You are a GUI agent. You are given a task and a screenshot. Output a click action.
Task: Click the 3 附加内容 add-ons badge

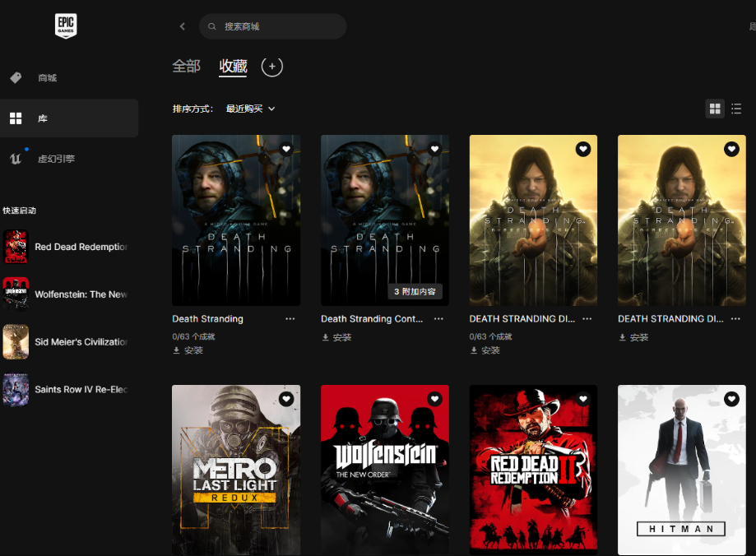point(415,292)
